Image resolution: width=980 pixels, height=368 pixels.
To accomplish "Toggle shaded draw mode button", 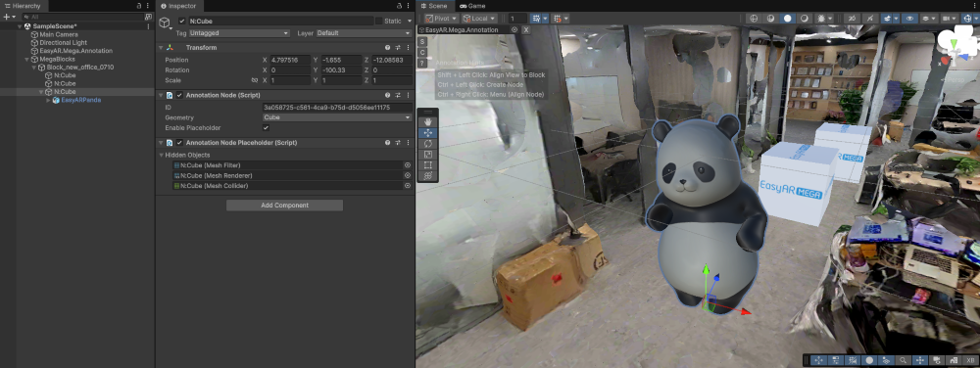I will tap(788, 19).
